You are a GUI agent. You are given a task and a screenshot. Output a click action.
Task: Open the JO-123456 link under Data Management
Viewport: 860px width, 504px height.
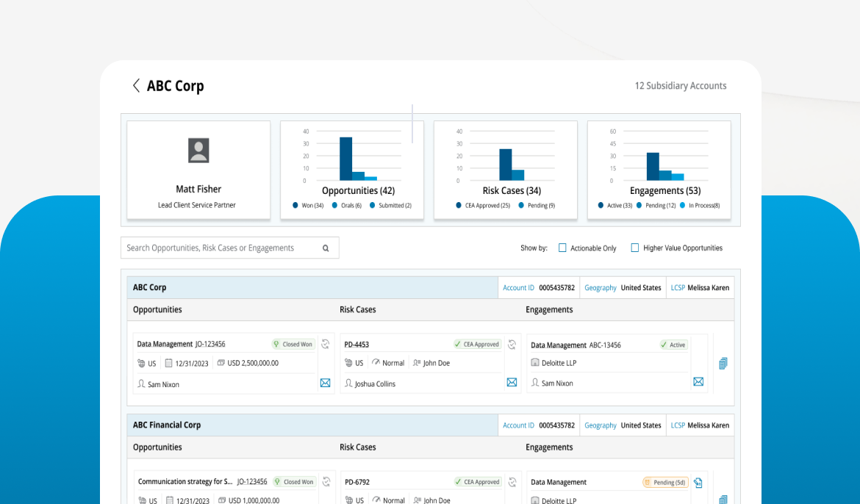coord(210,344)
